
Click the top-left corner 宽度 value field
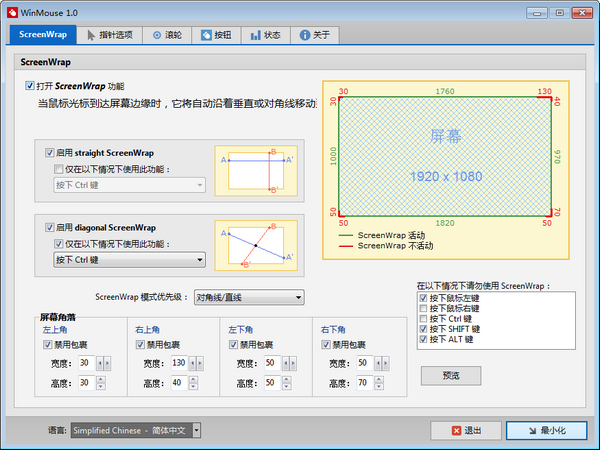84,363
